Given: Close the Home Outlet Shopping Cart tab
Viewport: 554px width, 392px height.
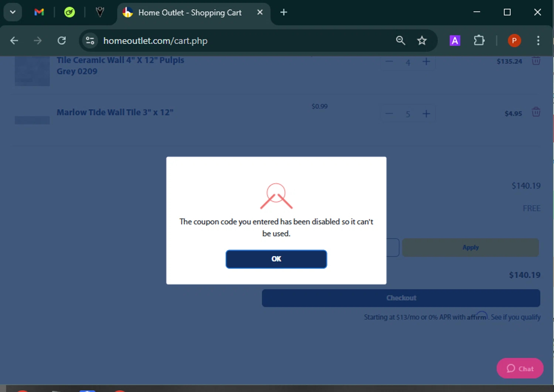Looking at the screenshot, I should (x=260, y=12).
